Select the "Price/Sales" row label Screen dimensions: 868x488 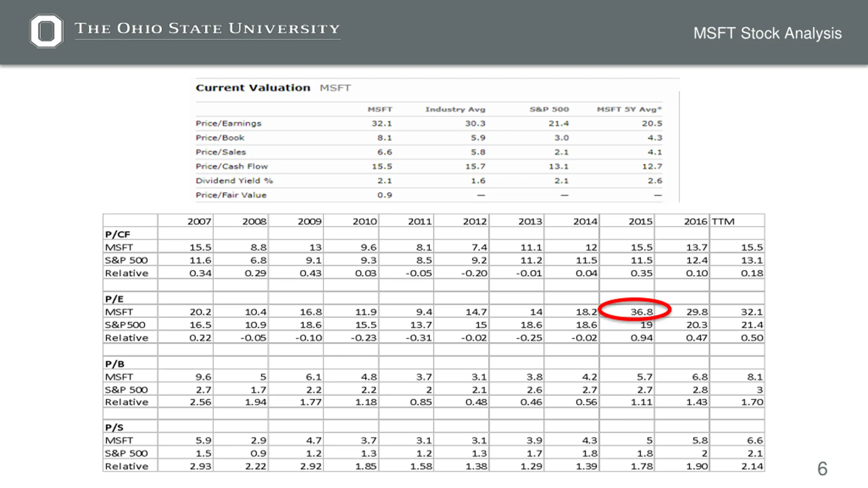coord(221,152)
